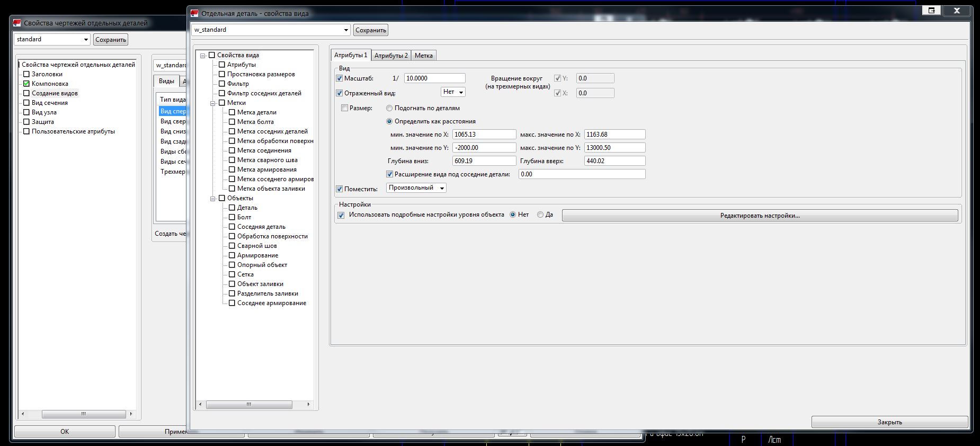This screenshot has width=980, height=446.
Task: Click the Закрыть button
Action: point(889,422)
